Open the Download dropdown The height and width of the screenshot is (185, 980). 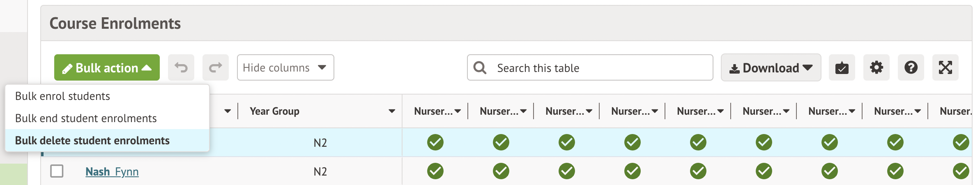[x=771, y=67]
